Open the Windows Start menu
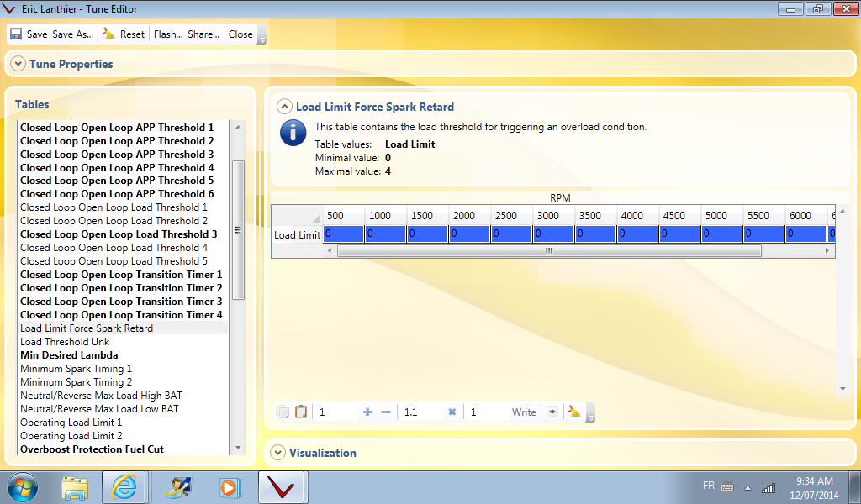Image resolution: width=861 pixels, height=504 pixels. (x=23, y=487)
